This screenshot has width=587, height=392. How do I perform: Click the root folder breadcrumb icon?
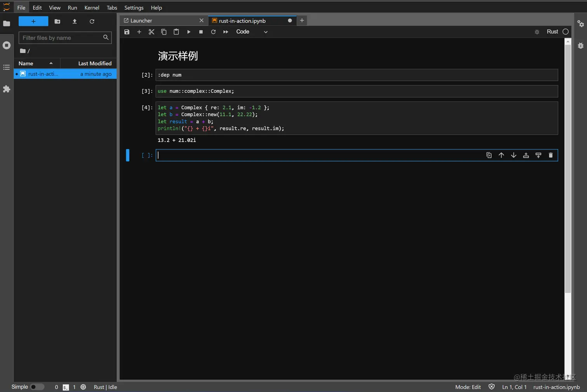(23, 51)
